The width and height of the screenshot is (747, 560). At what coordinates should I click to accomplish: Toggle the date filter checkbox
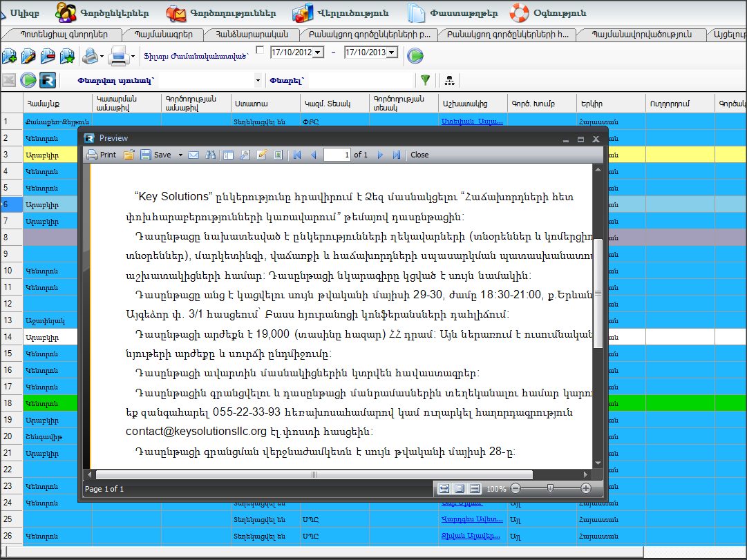click(260, 50)
